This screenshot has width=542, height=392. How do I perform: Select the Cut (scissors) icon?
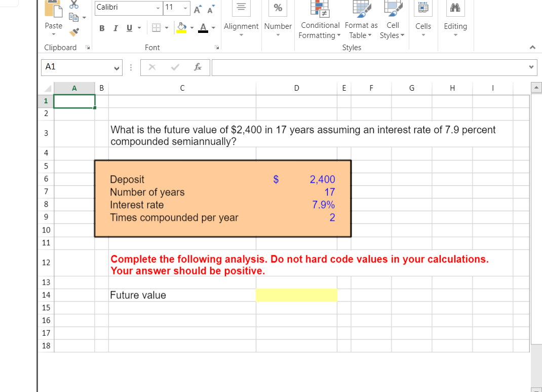tap(74, 5)
